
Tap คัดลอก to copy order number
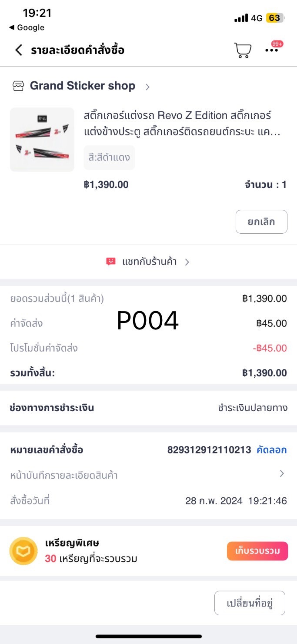pos(272,450)
